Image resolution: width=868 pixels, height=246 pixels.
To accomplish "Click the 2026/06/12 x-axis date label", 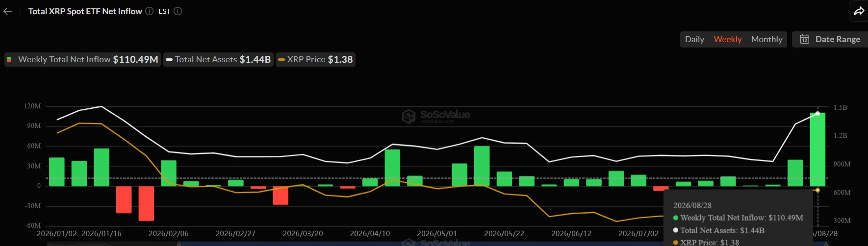I will [571, 234].
